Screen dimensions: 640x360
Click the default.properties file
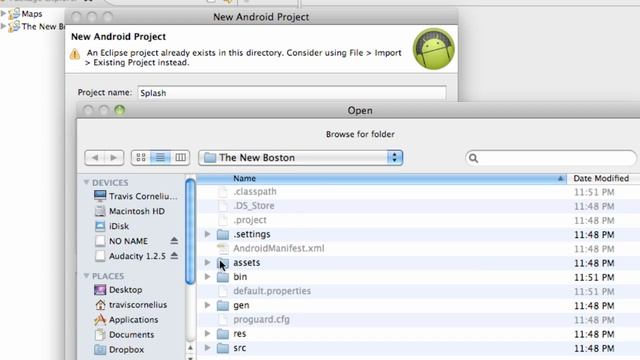click(x=272, y=291)
